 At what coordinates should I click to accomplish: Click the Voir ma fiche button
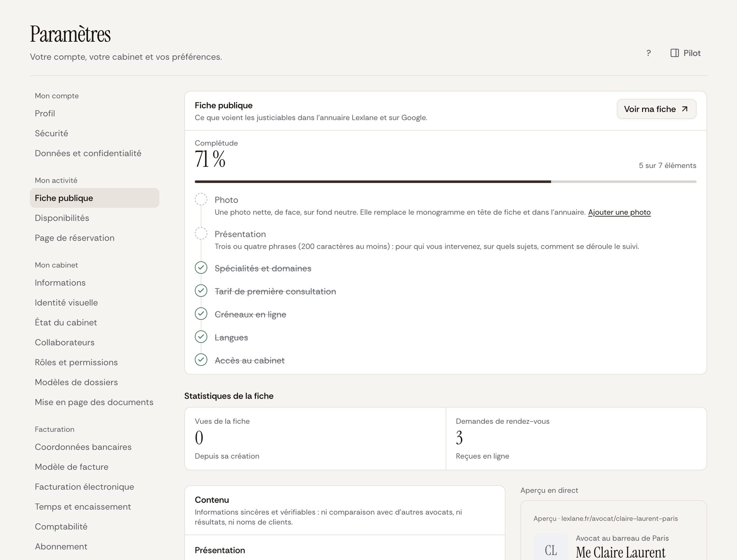(x=656, y=109)
